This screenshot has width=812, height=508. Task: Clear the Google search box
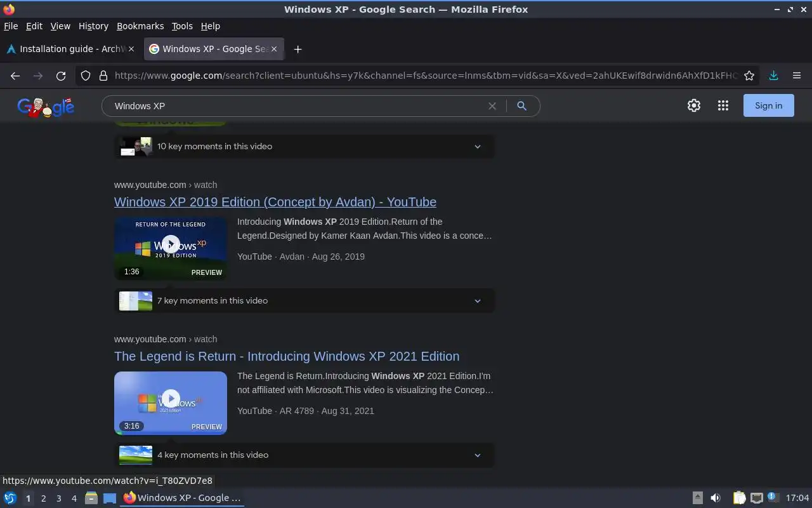pyautogui.click(x=492, y=106)
